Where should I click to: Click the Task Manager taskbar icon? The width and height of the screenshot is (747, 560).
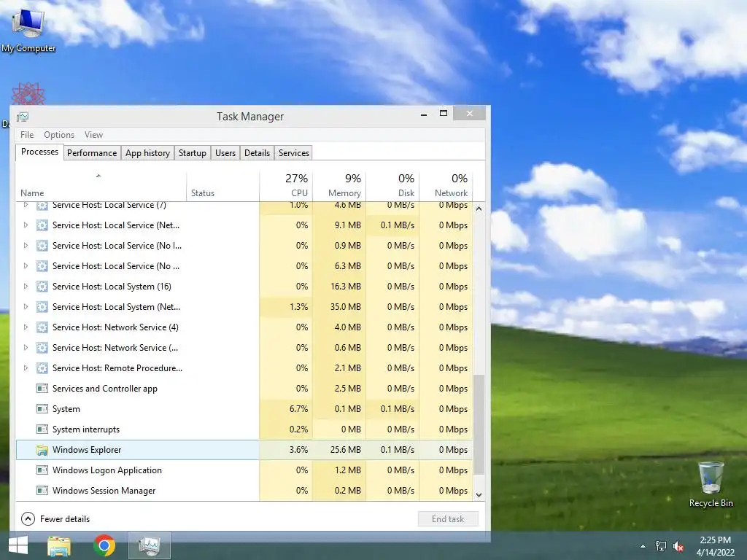150,545
